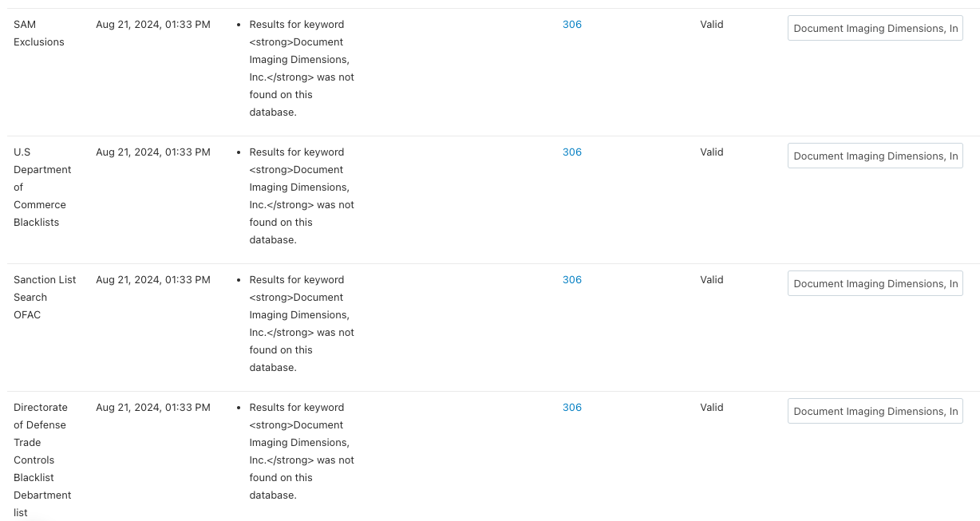Select the U.S Department of Commerce Blacklists name

pyautogui.click(x=42, y=187)
